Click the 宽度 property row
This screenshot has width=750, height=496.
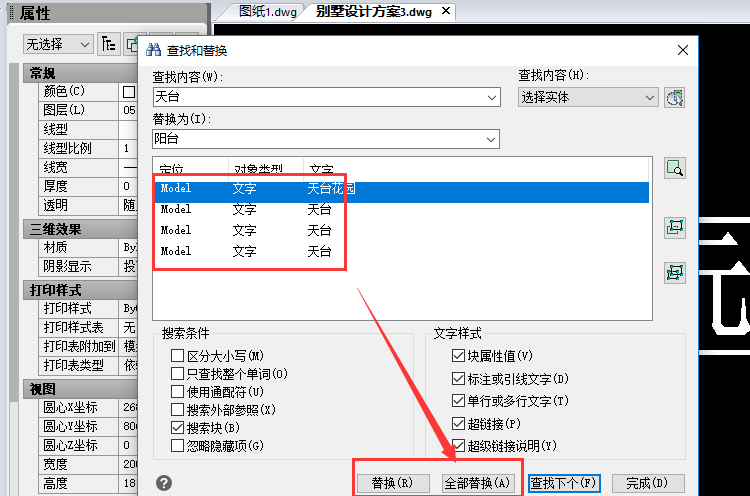click(x=88, y=464)
